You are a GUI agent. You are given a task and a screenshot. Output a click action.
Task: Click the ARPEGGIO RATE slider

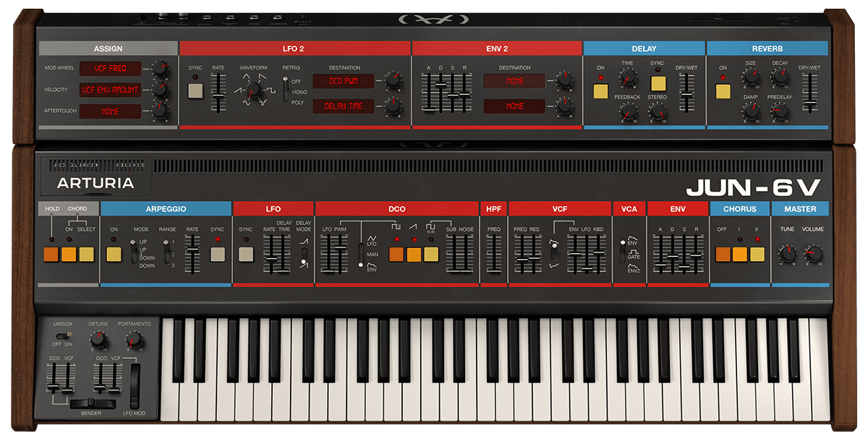192,255
